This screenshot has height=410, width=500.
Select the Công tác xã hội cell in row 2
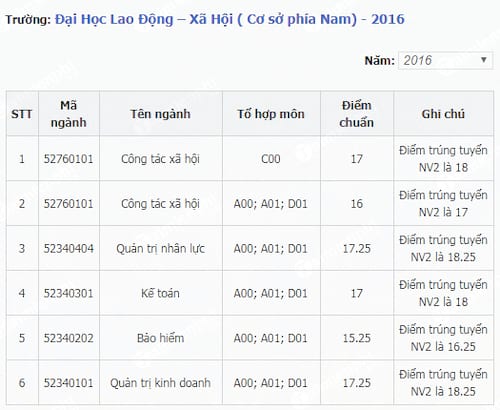[x=161, y=203]
